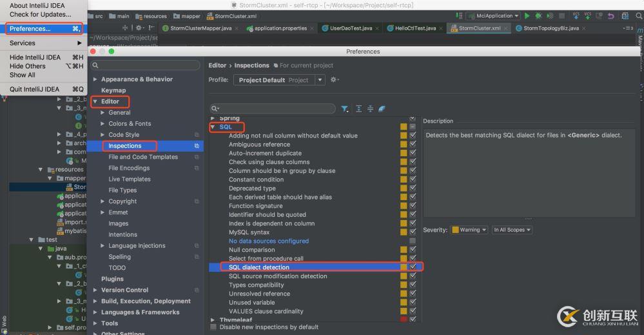Start debugging with the Debug bug icon
The width and height of the screenshot is (644, 335).
click(x=537, y=15)
